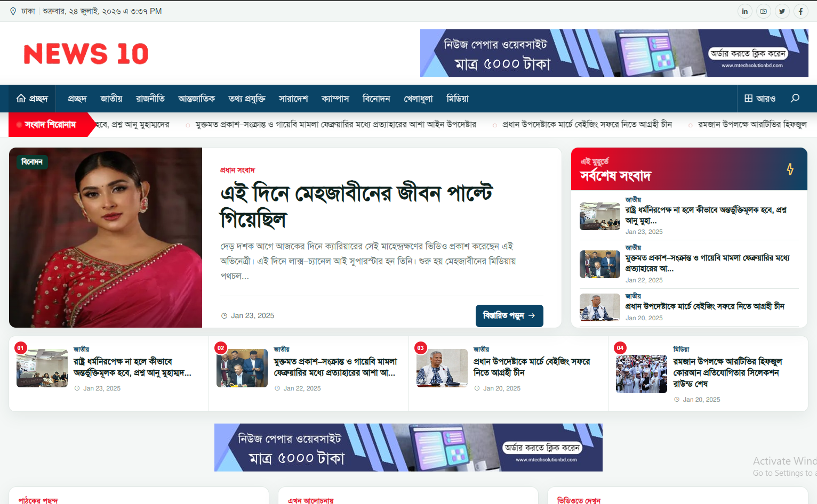Open the Facebook social icon
The height and width of the screenshot is (504, 817).
(x=801, y=11)
